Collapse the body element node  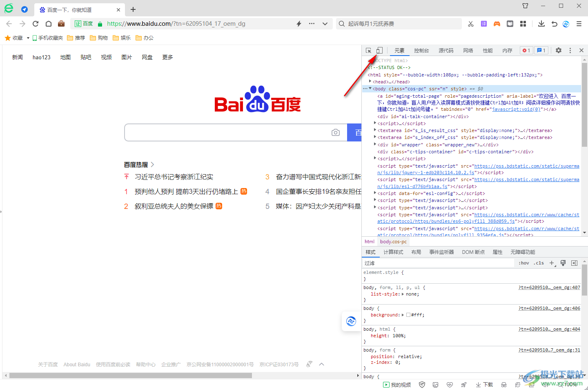pyautogui.click(x=370, y=88)
